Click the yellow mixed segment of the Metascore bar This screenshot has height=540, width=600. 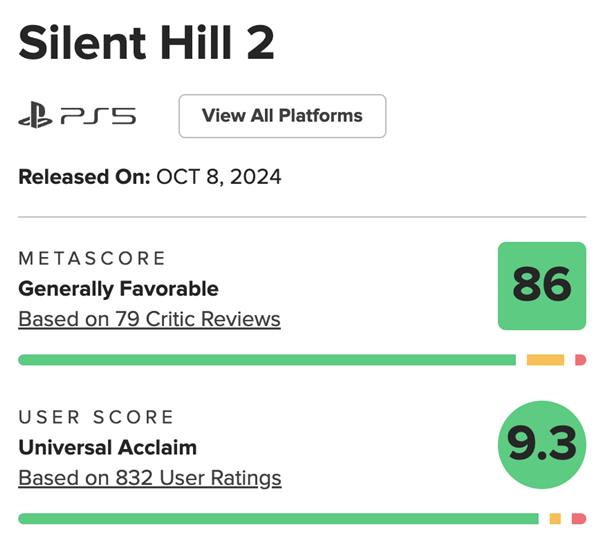545,360
